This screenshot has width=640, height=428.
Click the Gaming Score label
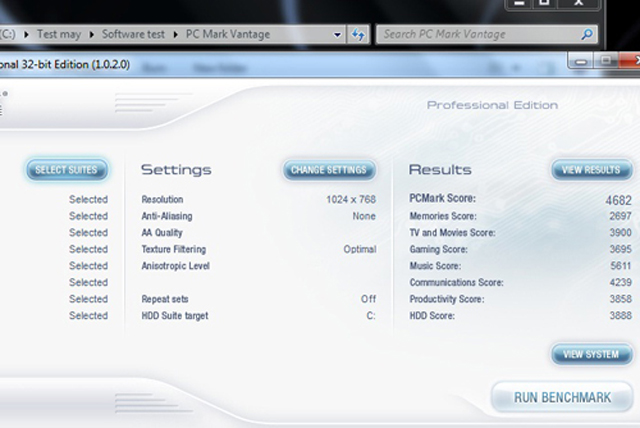[439, 249]
